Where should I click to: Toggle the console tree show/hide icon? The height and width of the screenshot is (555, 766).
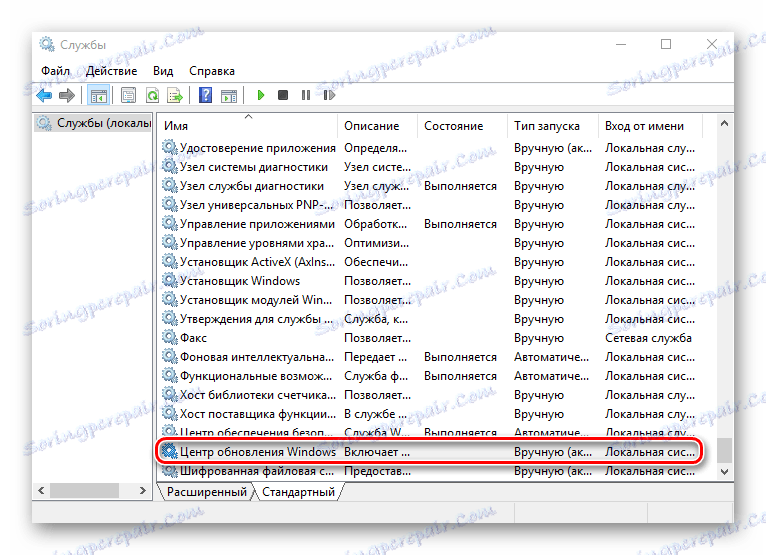point(98,95)
